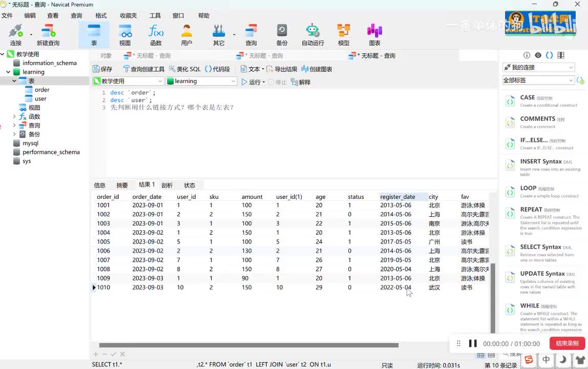588x369 pixels.
Task: Open the 收藏夹 menu
Action: click(128, 15)
